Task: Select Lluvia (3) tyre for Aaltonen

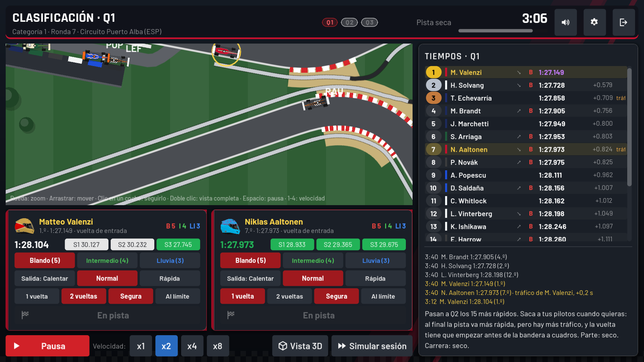Action: [376, 260]
